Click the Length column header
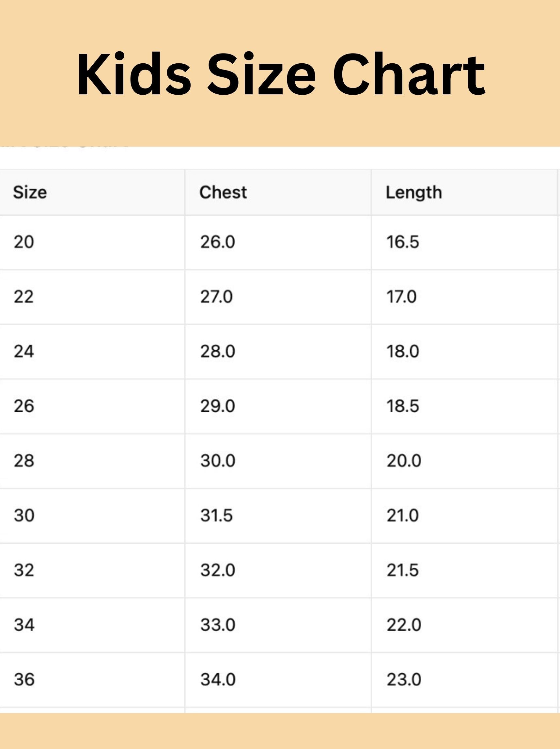560x749 pixels. pyautogui.click(x=413, y=193)
